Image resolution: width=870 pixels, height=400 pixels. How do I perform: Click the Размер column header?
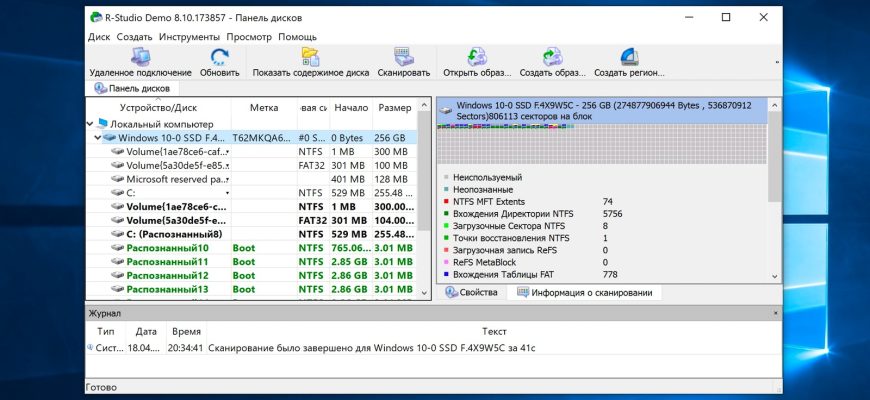pos(395,108)
